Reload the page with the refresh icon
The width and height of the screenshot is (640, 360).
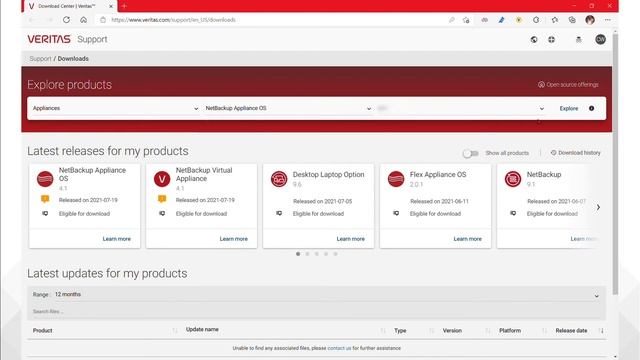point(67,20)
